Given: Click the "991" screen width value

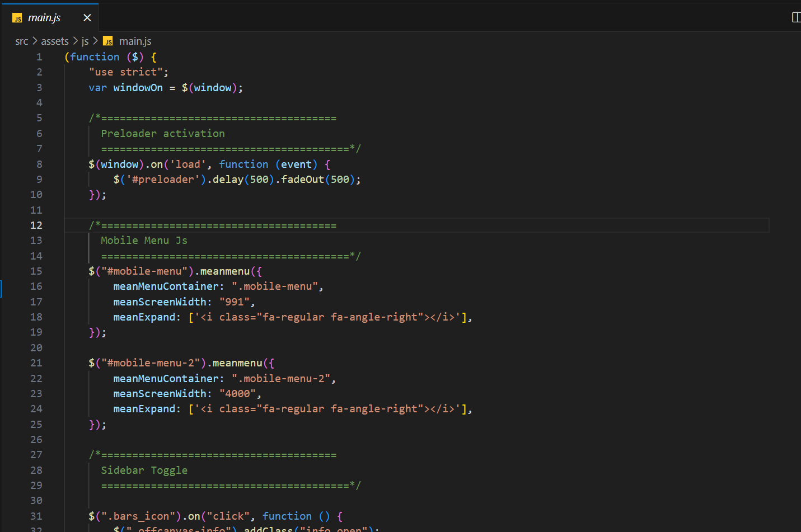Looking at the screenshot, I should (x=234, y=302).
